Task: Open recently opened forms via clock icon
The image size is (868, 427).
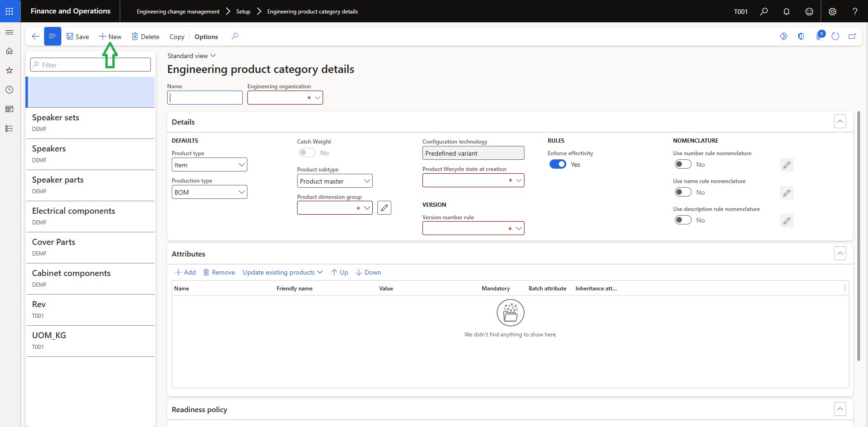Action: pos(9,90)
